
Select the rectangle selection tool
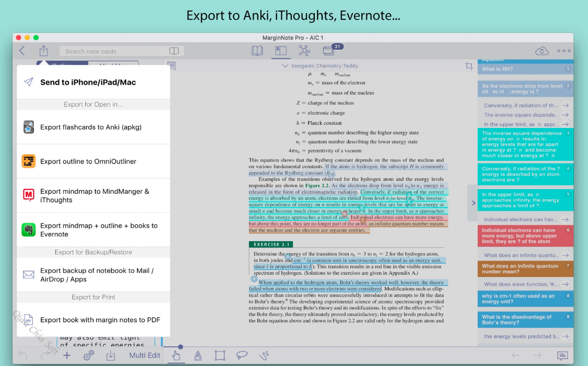[x=220, y=356]
